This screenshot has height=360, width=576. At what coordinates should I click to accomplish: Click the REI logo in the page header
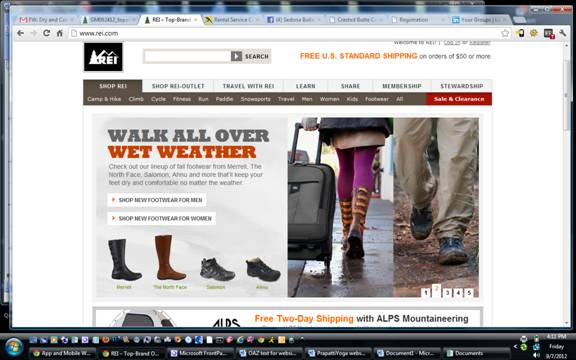point(103,57)
